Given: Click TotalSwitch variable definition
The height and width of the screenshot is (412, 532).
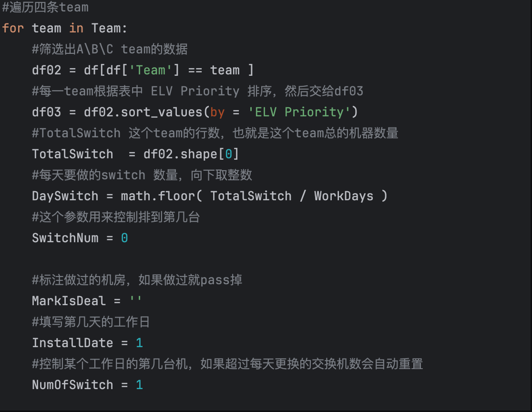Looking at the screenshot, I should (72, 154).
